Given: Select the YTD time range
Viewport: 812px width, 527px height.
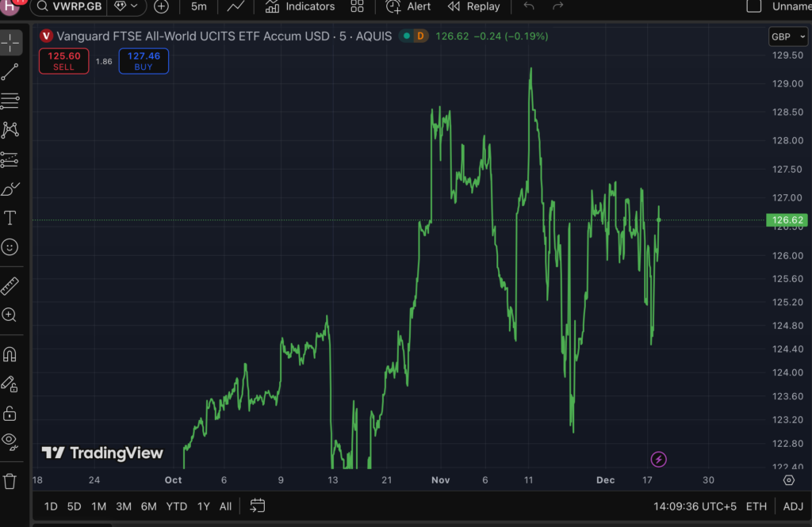Looking at the screenshot, I should point(176,506).
